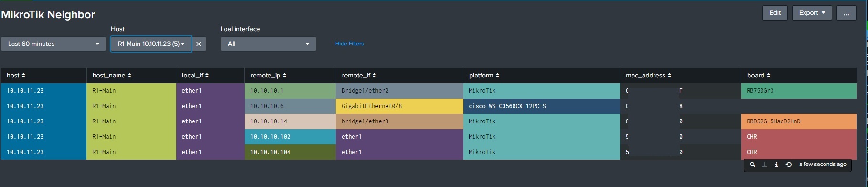The width and height of the screenshot is (868, 187).
Task: Click the MikroTik Neighbor dashboard title
Action: [x=48, y=15]
